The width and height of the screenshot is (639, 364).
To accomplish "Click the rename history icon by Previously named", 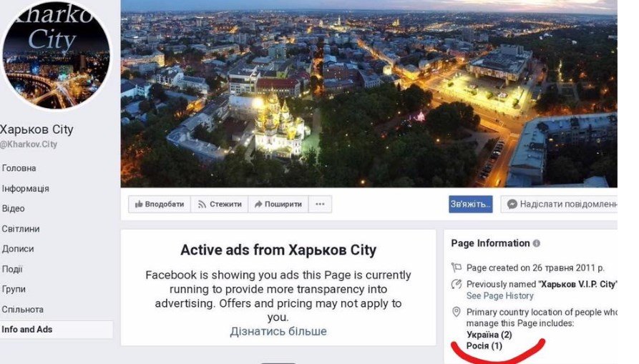I will 457,285.
